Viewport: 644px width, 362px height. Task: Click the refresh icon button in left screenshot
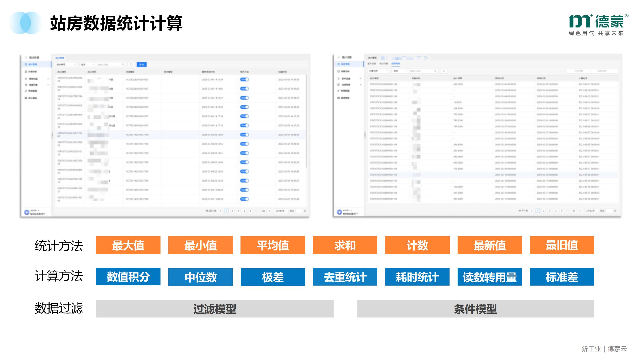[x=131, y=65]
